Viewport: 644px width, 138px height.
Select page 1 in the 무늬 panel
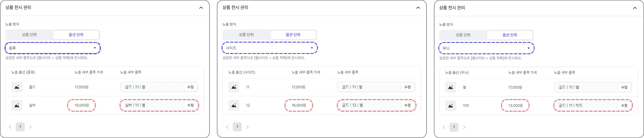454,127
